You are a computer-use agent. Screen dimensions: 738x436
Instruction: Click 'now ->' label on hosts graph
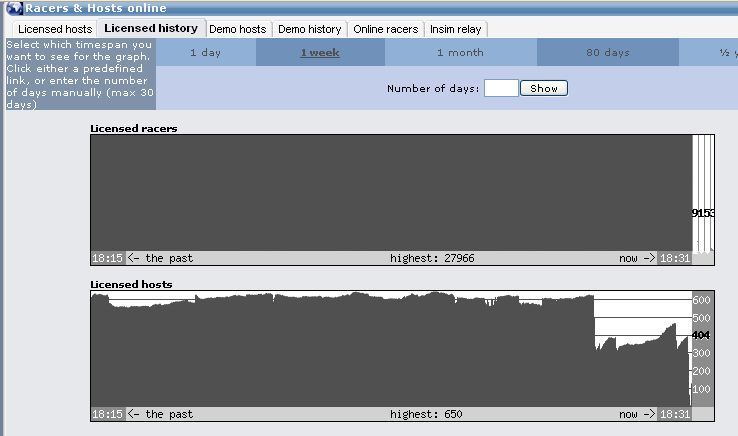(637, 414)
